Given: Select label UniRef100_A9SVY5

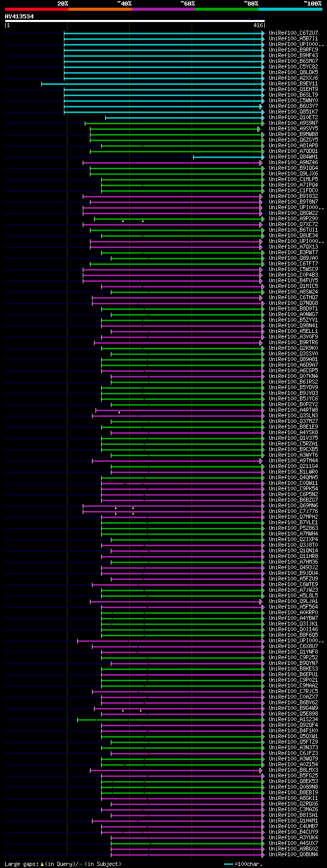Looking at the screenshot, I should pos(293,128).
